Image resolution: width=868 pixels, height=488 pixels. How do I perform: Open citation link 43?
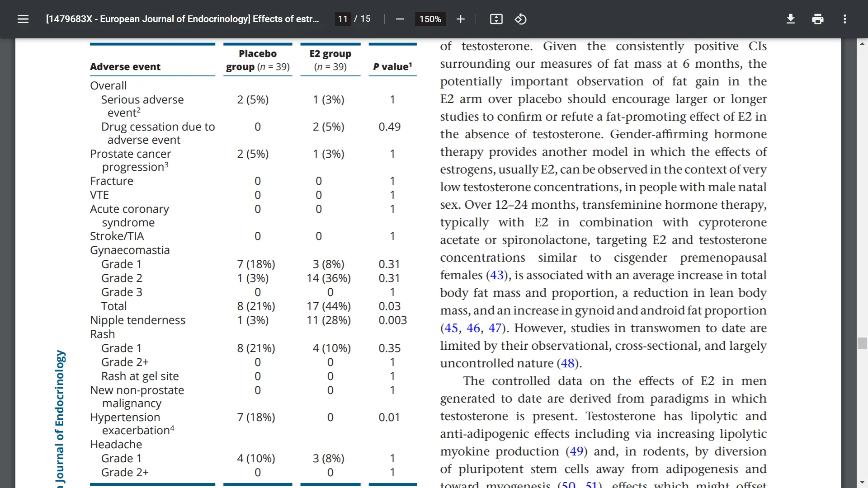(x=497, y=275)
